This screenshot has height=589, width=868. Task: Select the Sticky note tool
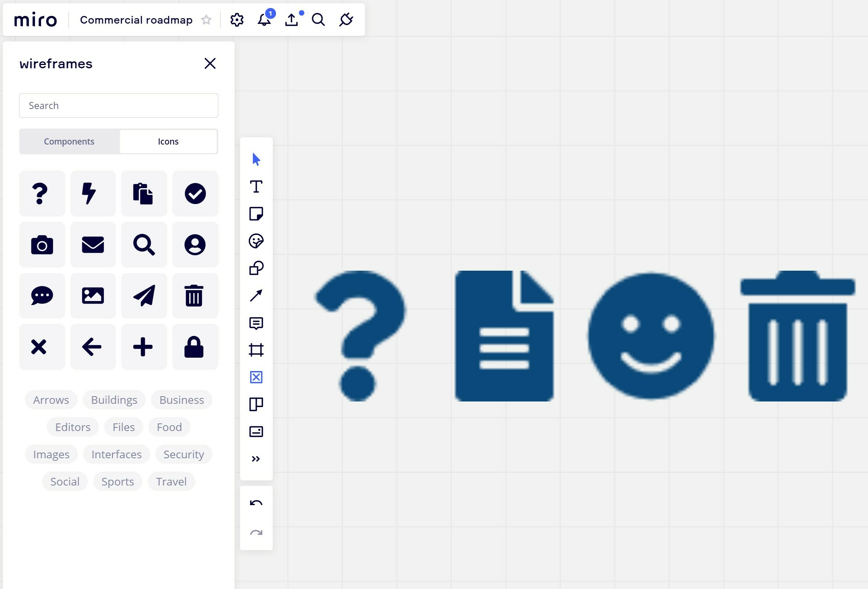point(256,214)
